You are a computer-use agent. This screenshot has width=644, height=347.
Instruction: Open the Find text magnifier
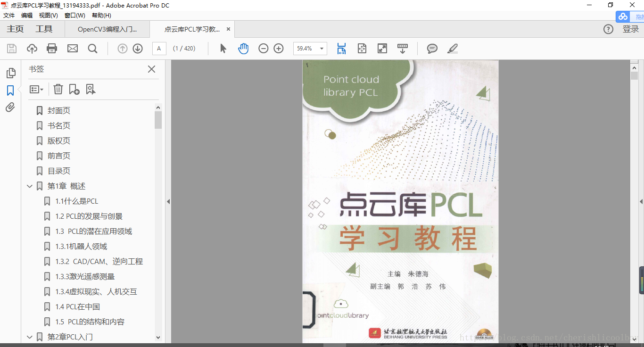click(93, 49)
